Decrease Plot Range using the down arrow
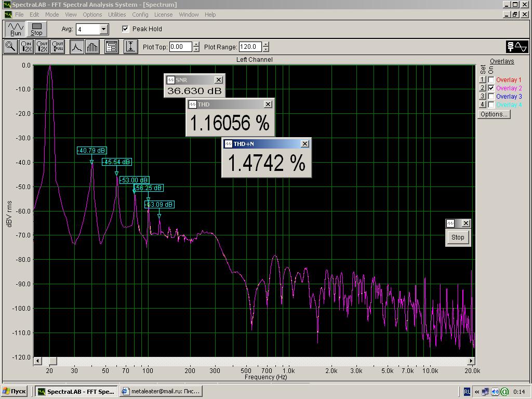This screenshot has width=532, height=399. tap(266, 49)
